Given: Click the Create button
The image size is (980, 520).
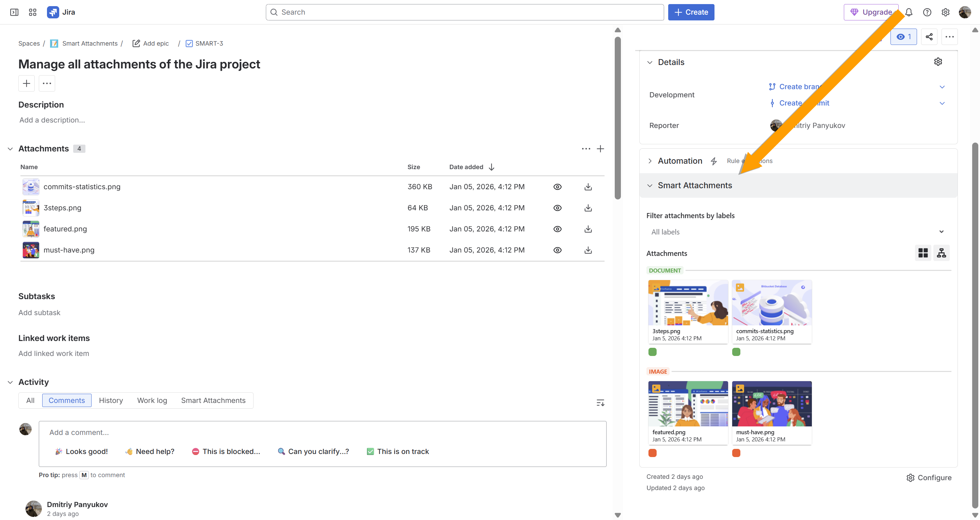Looking at the screenshot, I should click(691, 12).
